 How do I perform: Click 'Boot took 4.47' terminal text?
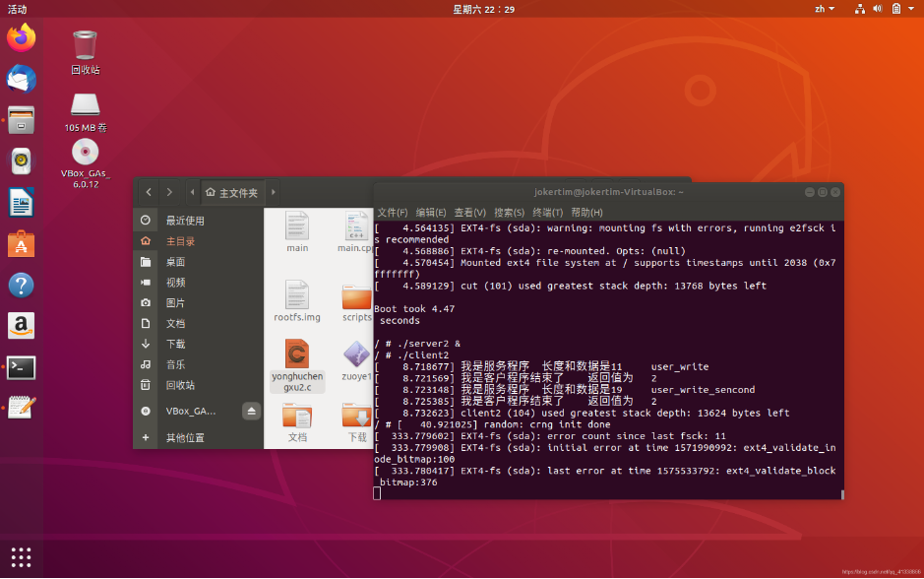[414, 309]
